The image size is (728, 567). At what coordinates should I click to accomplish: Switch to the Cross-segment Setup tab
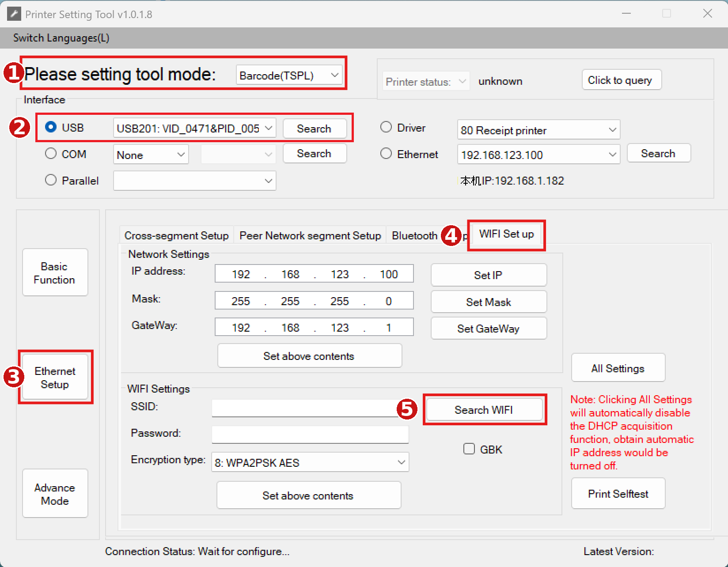(177, 235)
